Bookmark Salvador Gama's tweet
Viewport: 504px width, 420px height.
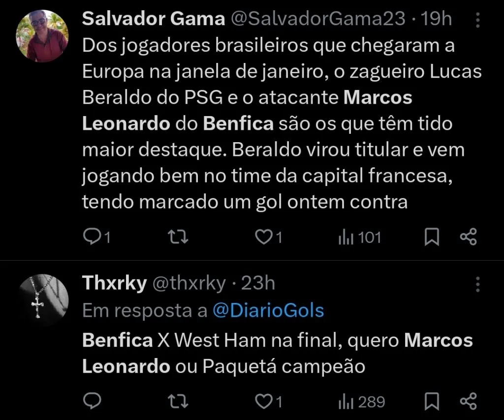click(x=431, y=237)
